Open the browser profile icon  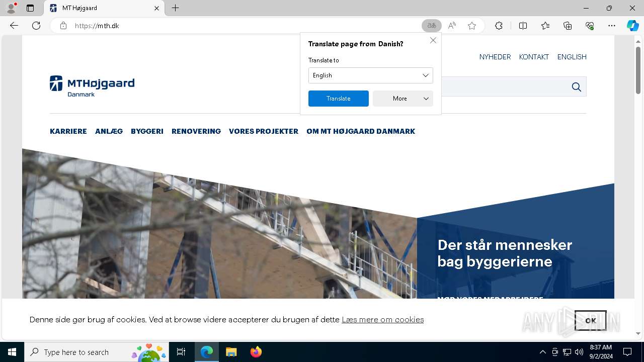[11, 8]
